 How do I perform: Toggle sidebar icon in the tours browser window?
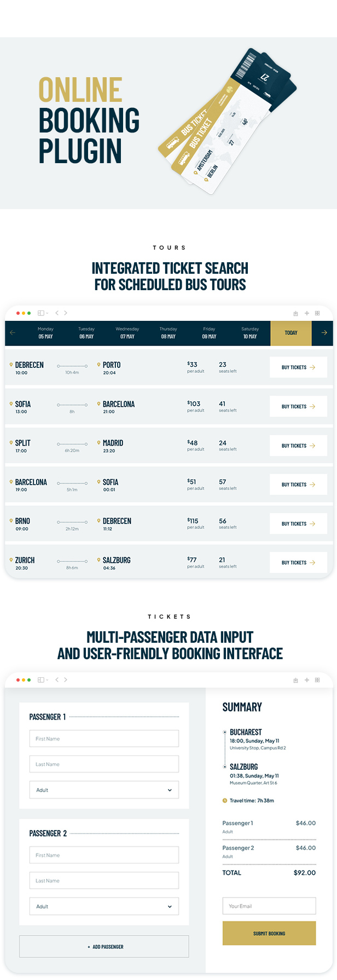pyautogui.click(x=41, y=313)
